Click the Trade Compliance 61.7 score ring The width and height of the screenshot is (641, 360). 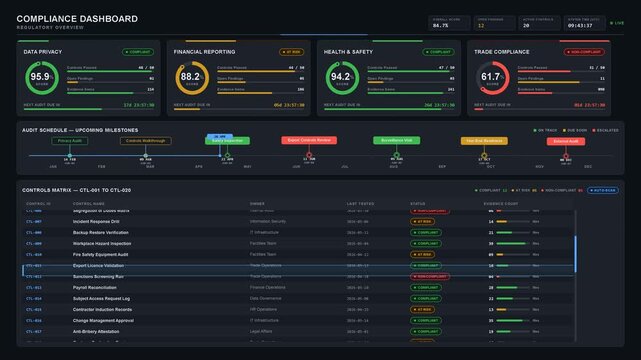click(x=493, y=78)
